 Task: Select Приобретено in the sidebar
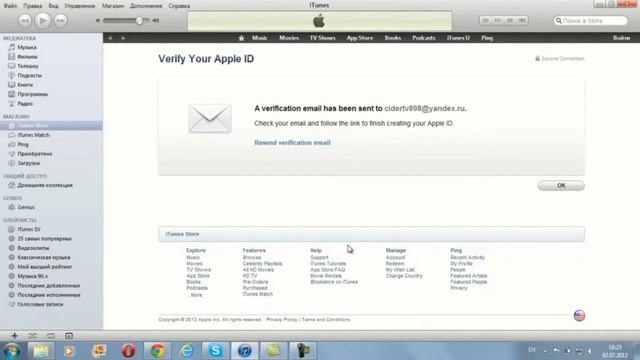pyautogui.click(x=35, y=154)
